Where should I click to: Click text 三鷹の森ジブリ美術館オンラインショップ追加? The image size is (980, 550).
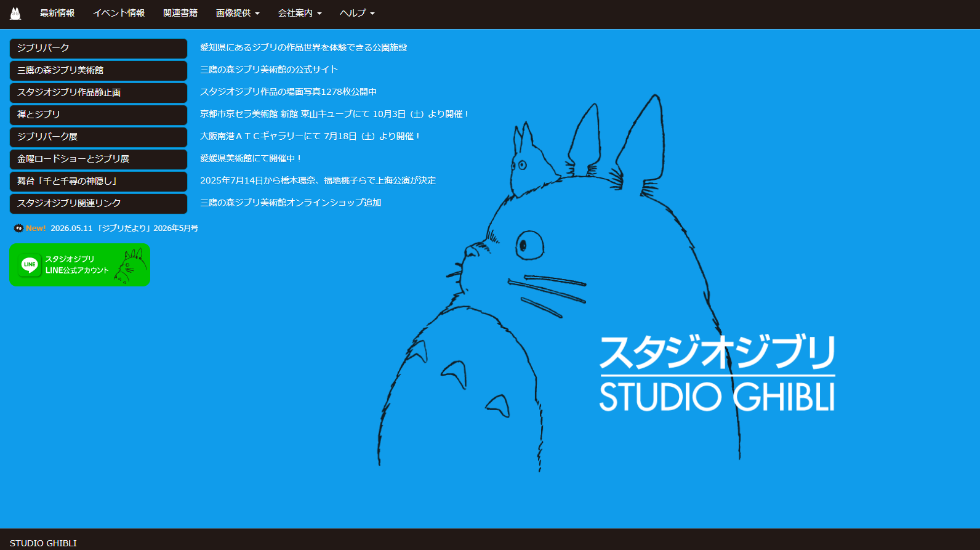click(x=291, y=203)
